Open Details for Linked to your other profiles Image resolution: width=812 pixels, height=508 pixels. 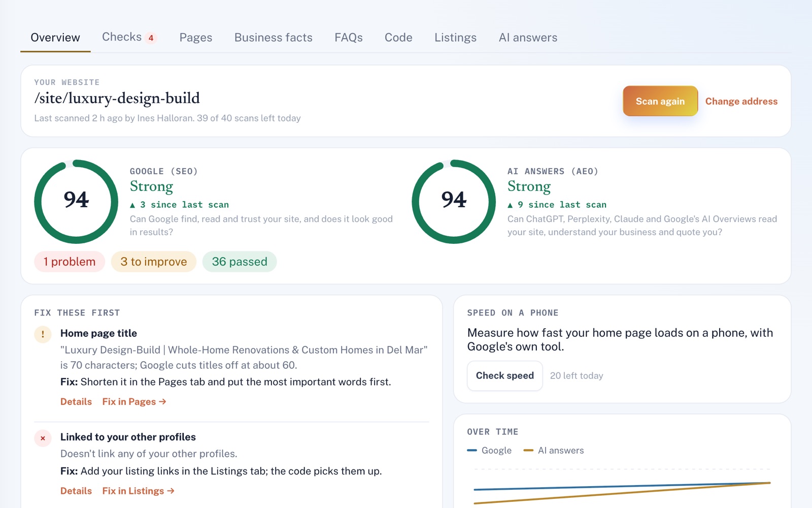76,491
